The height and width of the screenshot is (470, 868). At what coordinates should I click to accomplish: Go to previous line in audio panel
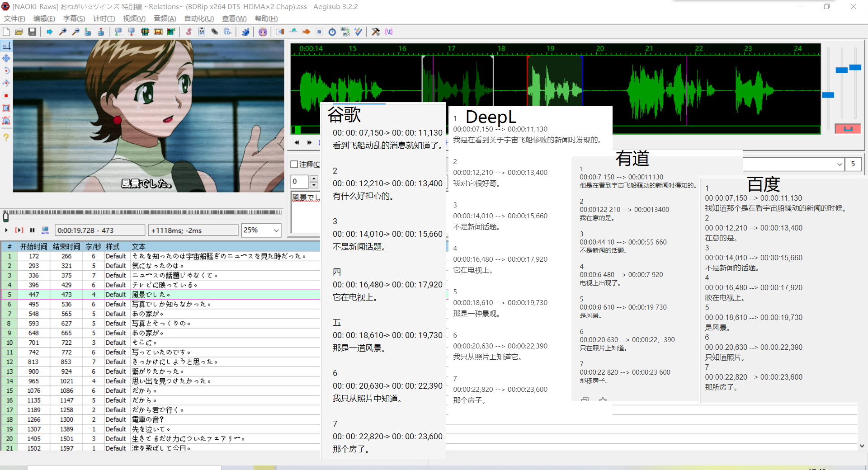coord(297,142)
